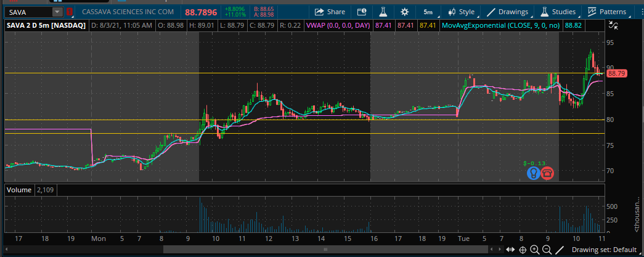Click the chart pan/expand arrows icon
Screen dimensions: 644x257
click(x=510, y=249)
